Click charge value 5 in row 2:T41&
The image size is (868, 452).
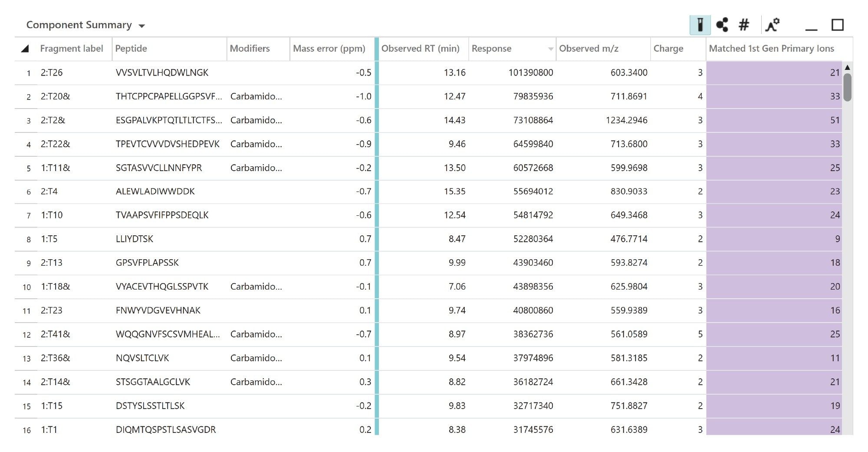700,334
